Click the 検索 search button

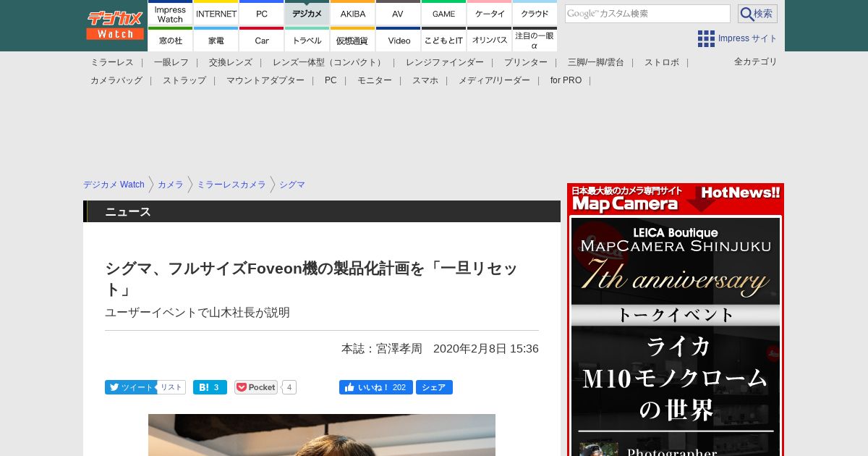pyautogui.click(x=757, y=14)
